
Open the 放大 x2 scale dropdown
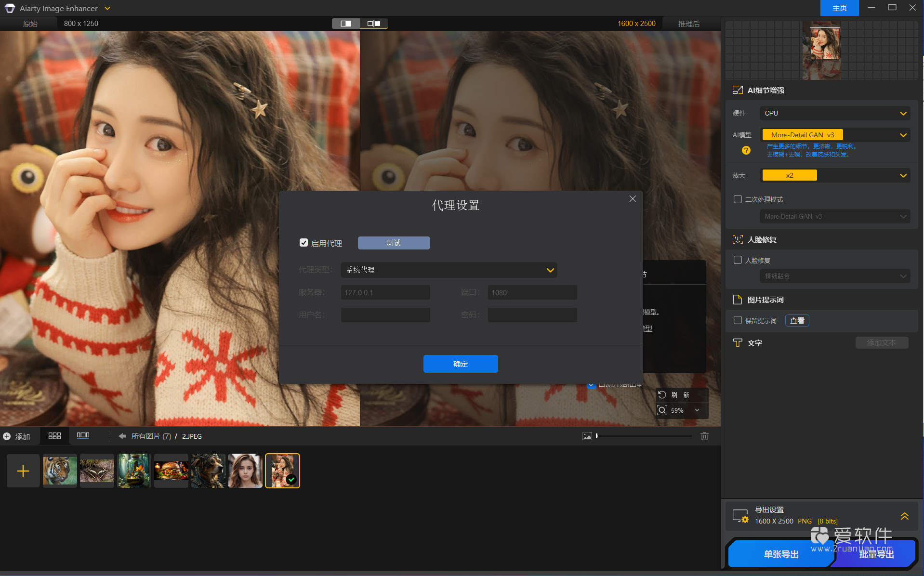pos(835,175)
